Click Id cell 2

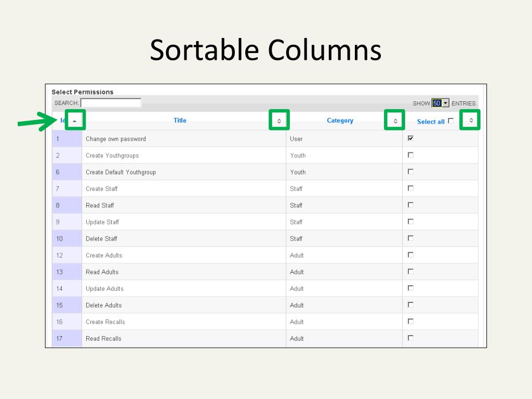click(x=67, y=155)
